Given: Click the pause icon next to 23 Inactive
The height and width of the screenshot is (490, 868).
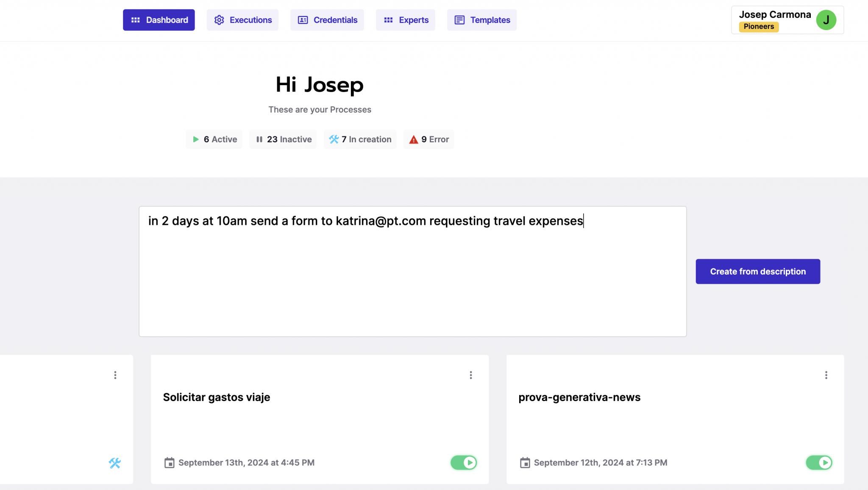Looking at the screenshot, I should [259, 139].
